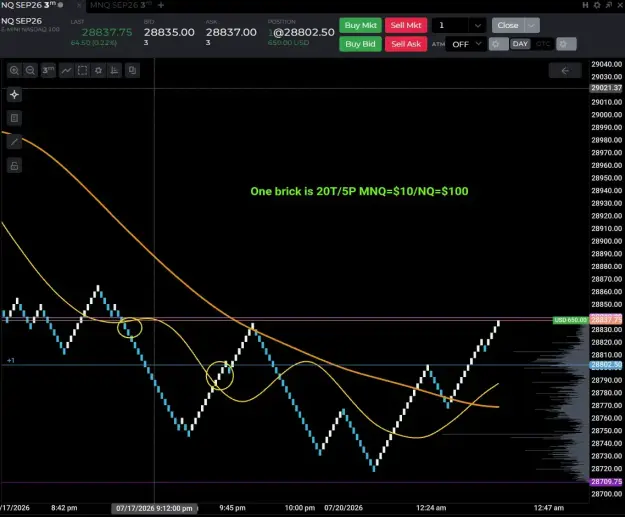
Task: Toggle the drawings lock icon
Action: [14, 166]
